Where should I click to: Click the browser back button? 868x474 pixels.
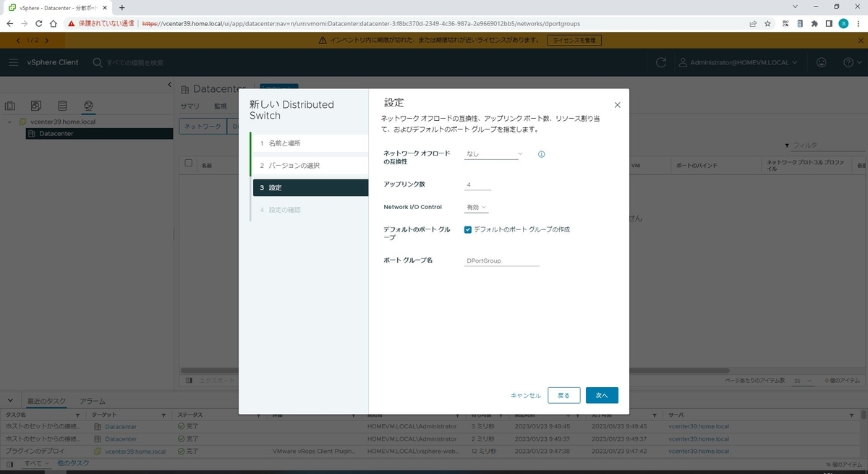[x=10, y=23]
